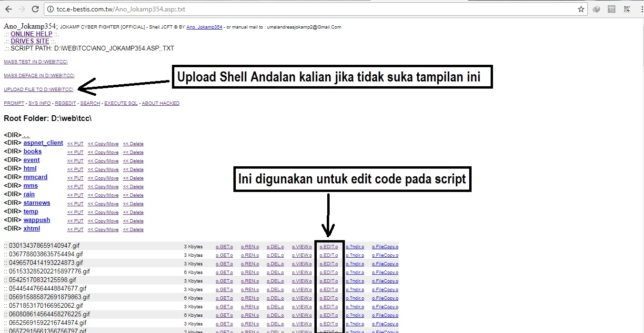644x333 pixels.
Task: Bookmark this page via the star icon
Action: 581,9
